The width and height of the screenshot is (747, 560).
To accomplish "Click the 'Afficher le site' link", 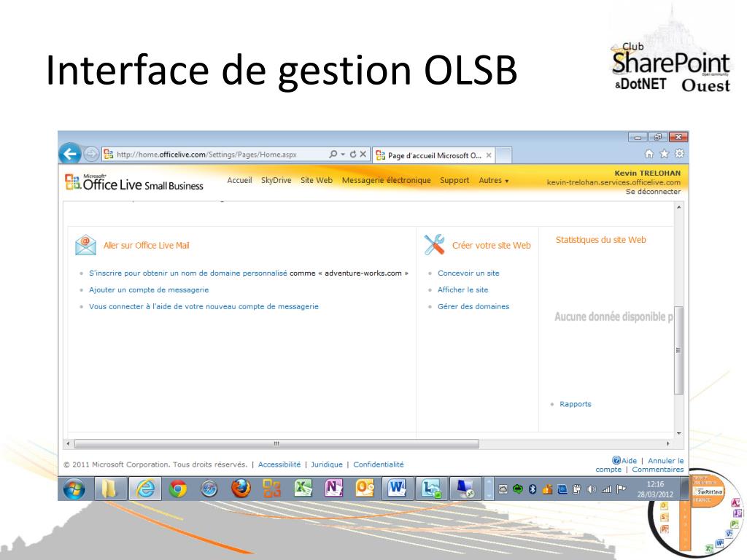I will (462, 290).
